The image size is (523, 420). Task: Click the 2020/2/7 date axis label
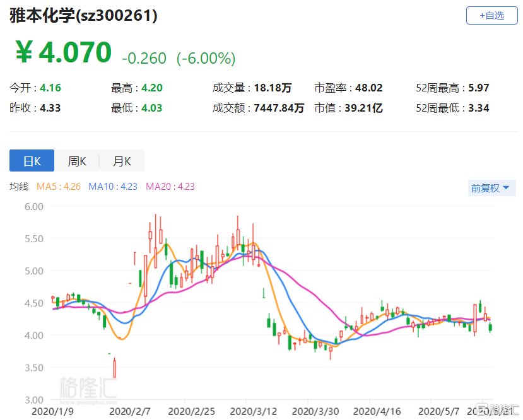pyautogui.click(x=130, y=411)
